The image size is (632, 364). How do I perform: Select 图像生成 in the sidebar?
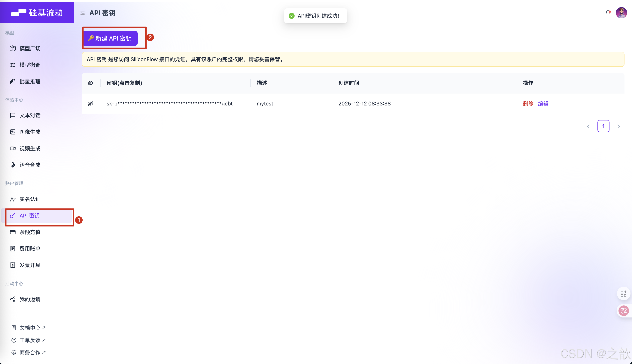pyautogui.click(x=30, y=132)
